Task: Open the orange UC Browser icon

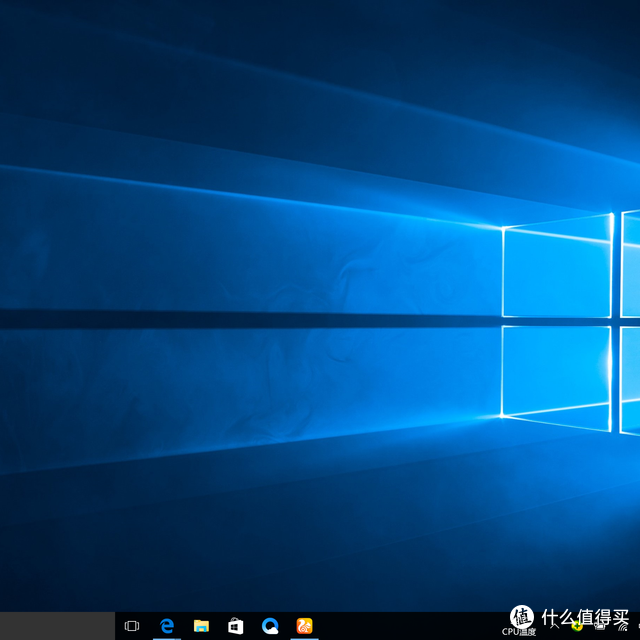Action: pyautogui.click(x=304, y=626)
